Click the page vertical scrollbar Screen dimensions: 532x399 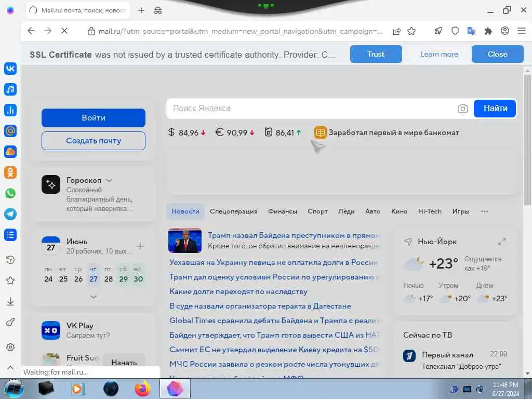click(527, 140)
